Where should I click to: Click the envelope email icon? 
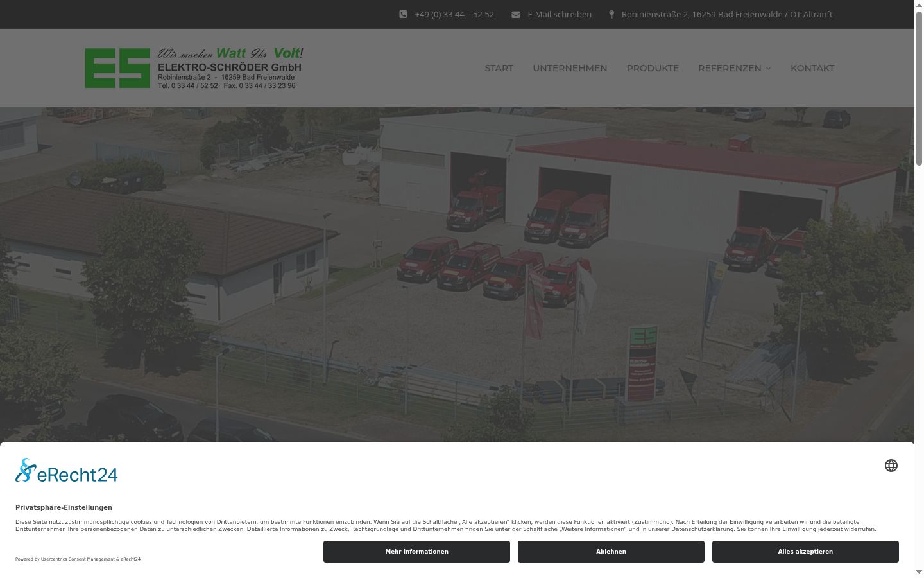click(516, 14)
